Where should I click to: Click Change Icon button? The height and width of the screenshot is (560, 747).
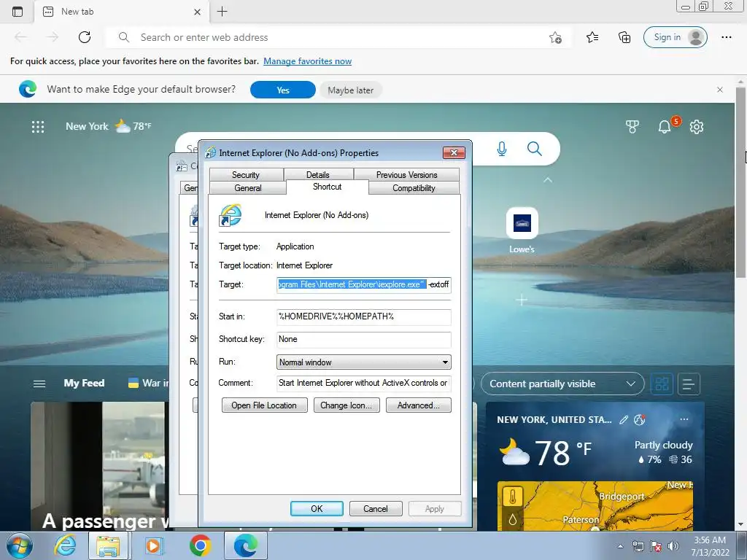point(347,405)
